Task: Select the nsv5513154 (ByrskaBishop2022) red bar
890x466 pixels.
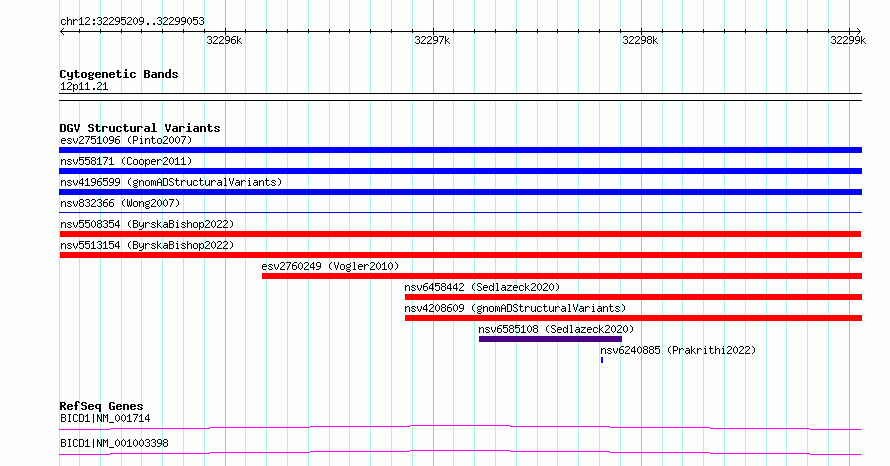Action: 460,255
